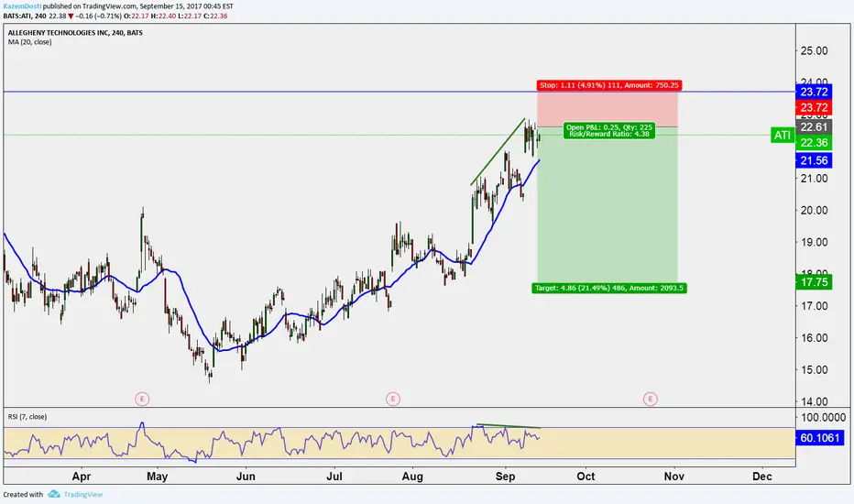This screenshot has width=854, height=504.
Task: Click the RSI (7, close) indicator legend
Action: (27, 416)
